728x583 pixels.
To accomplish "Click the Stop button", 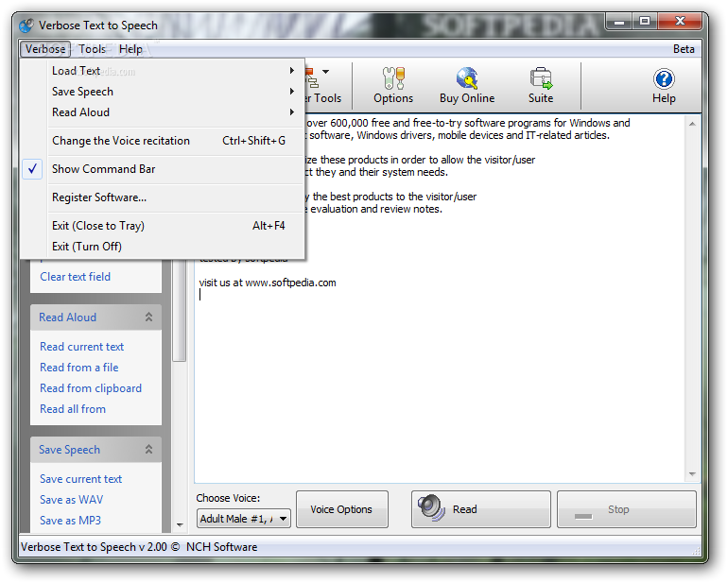I will (626, 509).
